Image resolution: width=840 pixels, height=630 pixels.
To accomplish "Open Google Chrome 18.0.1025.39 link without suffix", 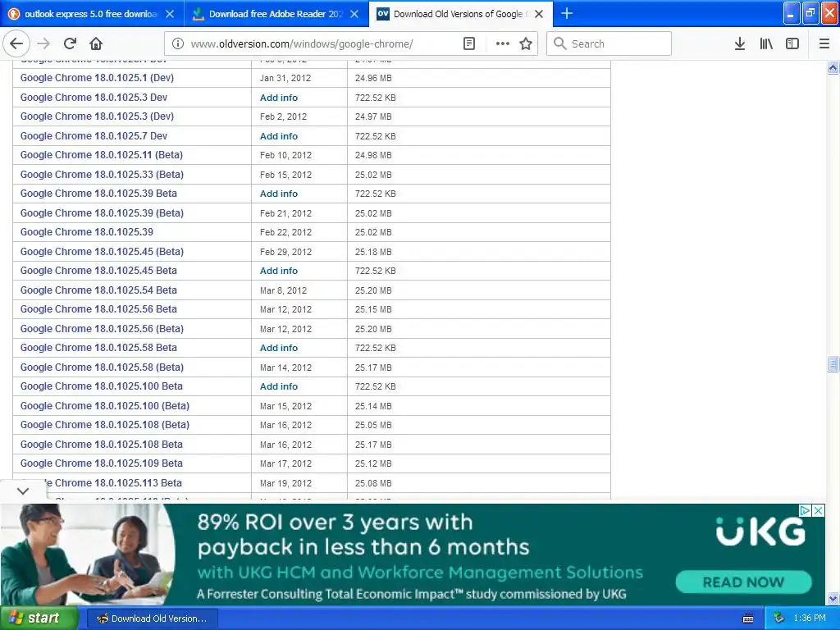I will tap(87, 232).
